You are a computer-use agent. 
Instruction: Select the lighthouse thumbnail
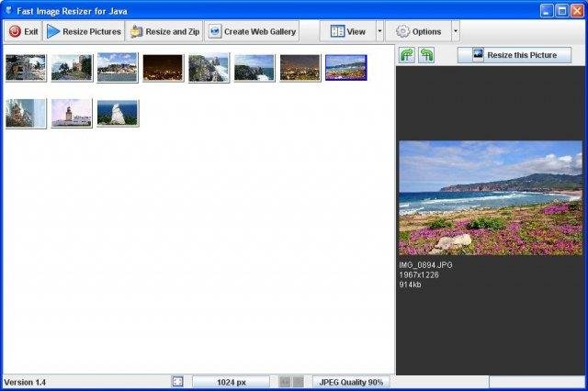pos(72,114)
